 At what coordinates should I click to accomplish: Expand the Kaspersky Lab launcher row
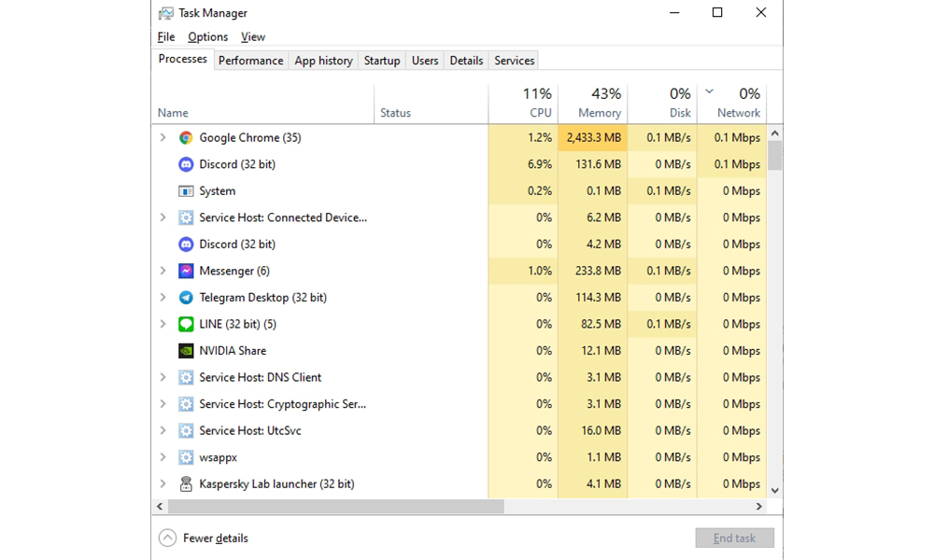tap(163, 483)
